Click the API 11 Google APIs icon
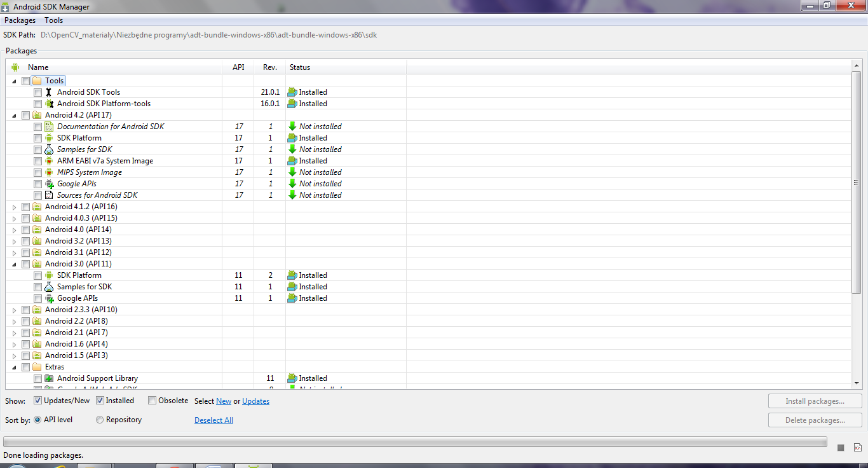868x468 pixels. click(x=49, y=298)
